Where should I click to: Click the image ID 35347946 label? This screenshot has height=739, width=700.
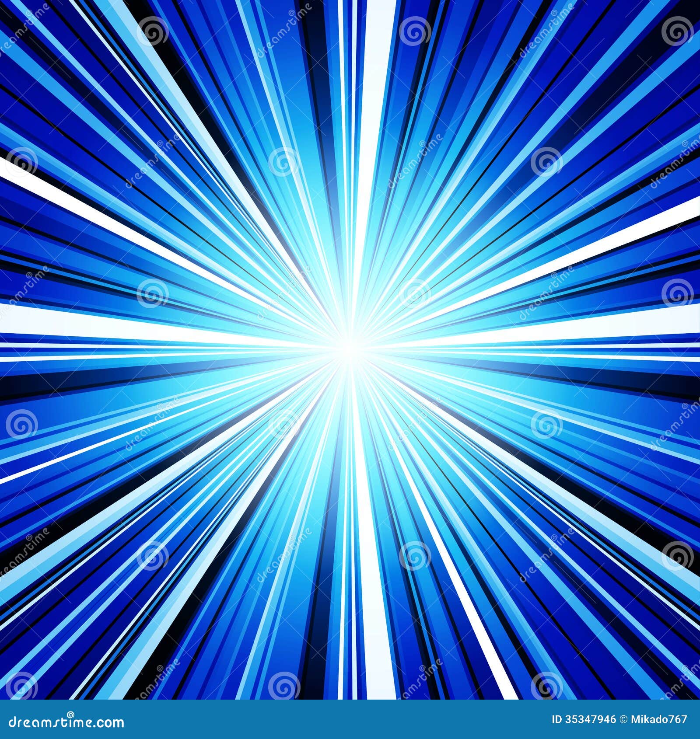point(584,718)
